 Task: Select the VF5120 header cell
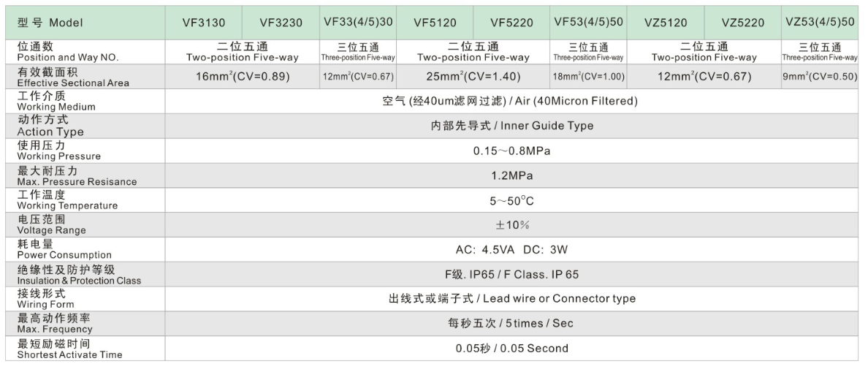(435, 23)
